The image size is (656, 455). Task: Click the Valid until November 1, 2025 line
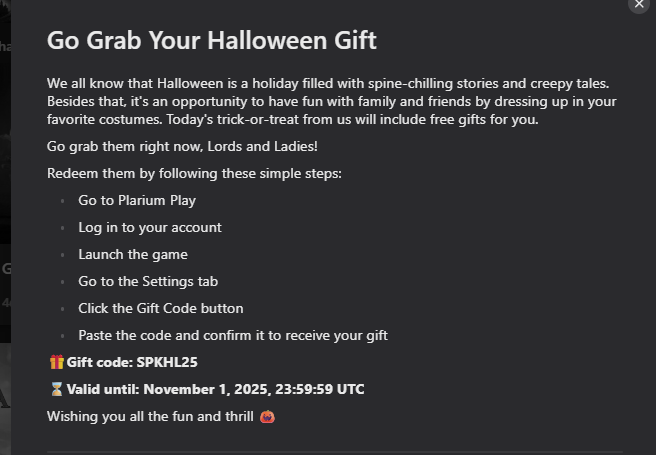215,389
